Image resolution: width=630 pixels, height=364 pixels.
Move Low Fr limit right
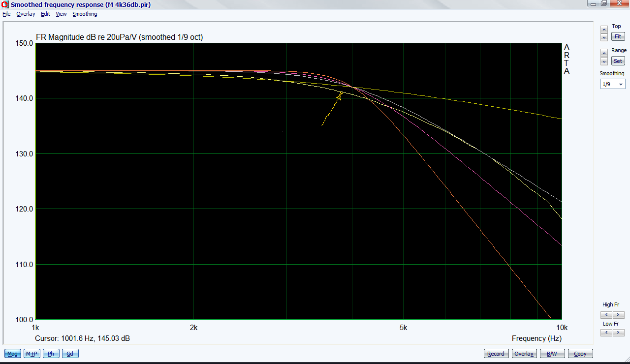(x=618, y=333)
